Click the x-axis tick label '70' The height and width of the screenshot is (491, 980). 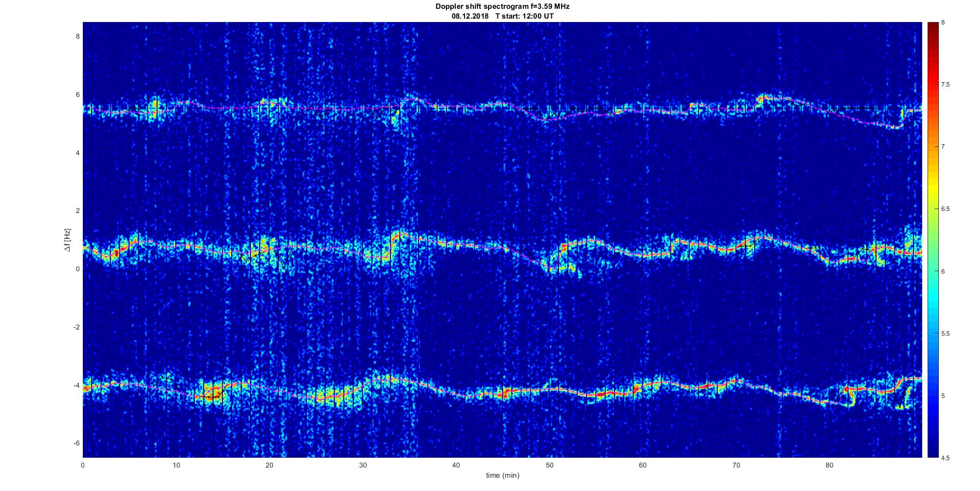[x=736, y=466]
